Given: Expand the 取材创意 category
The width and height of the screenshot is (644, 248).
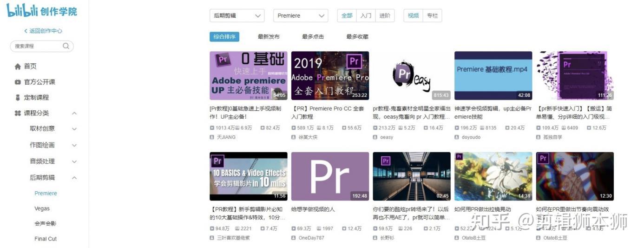Looking at the screenshot, I should click(74, 129).
